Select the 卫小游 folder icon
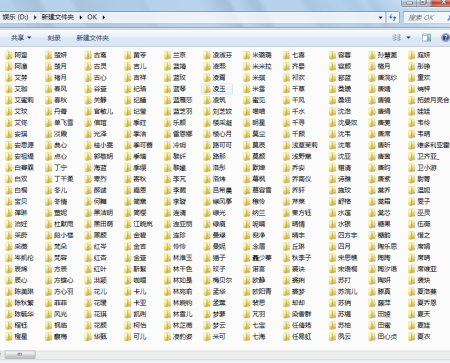The image size is (450, 363). [x=412, y=168]
